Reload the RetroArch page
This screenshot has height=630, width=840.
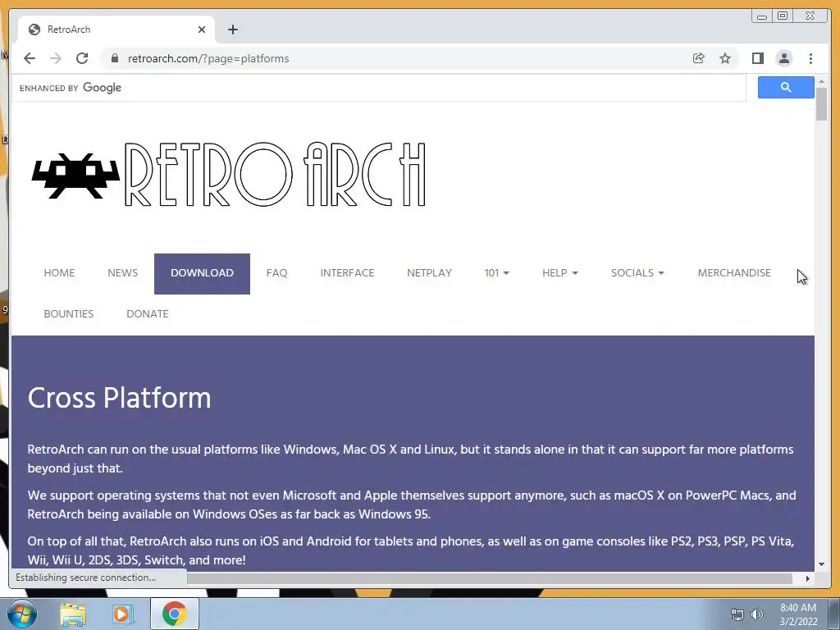(x=82, y=58)
